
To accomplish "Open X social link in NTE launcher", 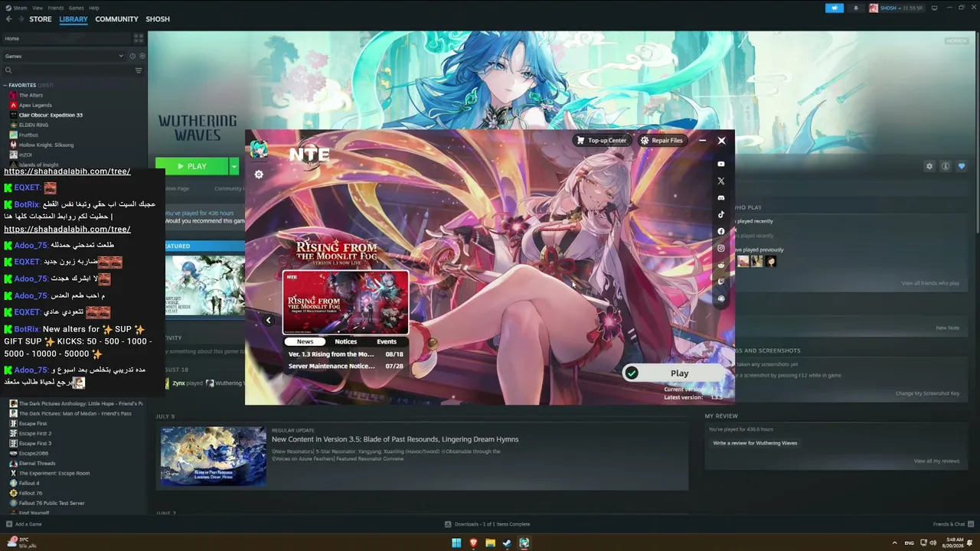I will pyautogui.click(x=720, y=181).
